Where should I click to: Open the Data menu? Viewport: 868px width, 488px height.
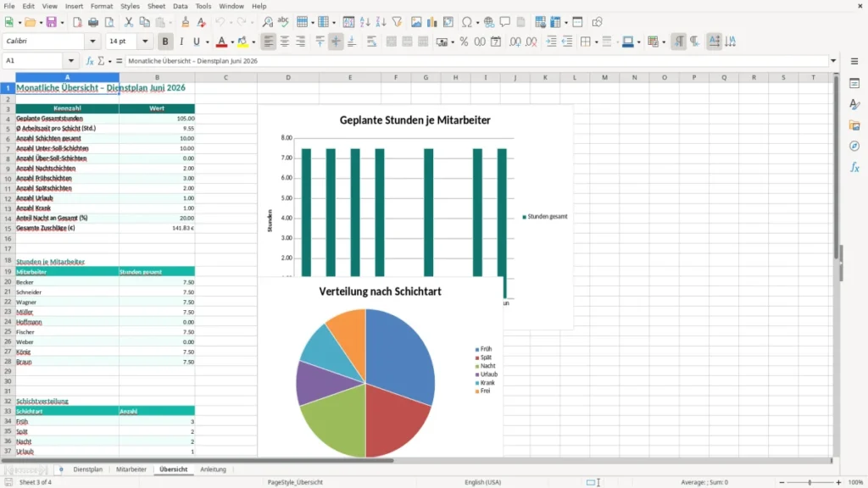(x=180, y=6)
